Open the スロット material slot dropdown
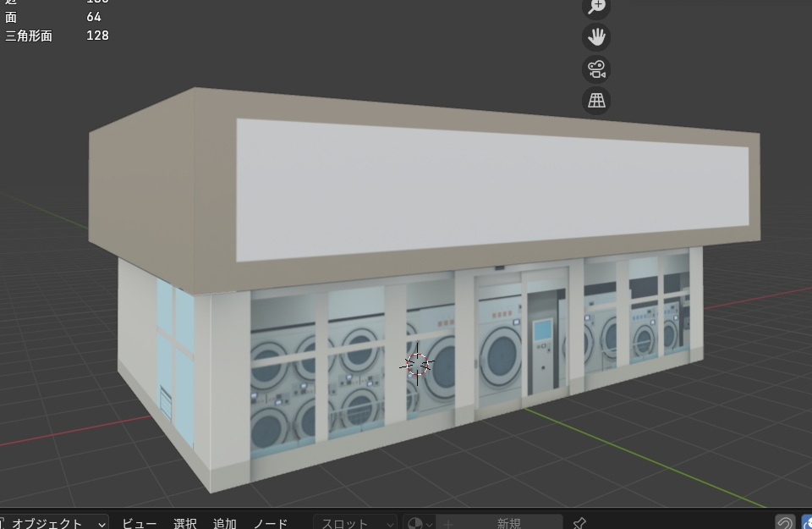The height and width of the screenshot is (529, 812). [355, 522]
